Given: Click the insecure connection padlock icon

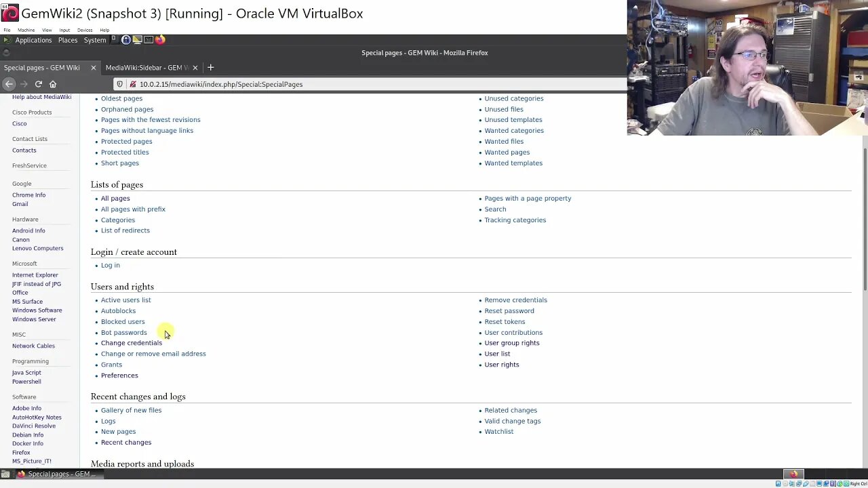Looking at the screenshot, I should click(x=132, y=84).
